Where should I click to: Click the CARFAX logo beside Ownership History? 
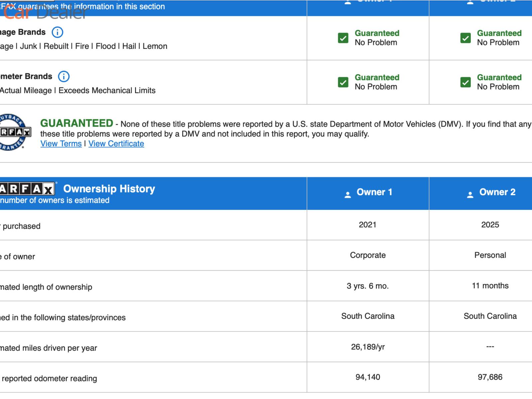coord(27,189)
